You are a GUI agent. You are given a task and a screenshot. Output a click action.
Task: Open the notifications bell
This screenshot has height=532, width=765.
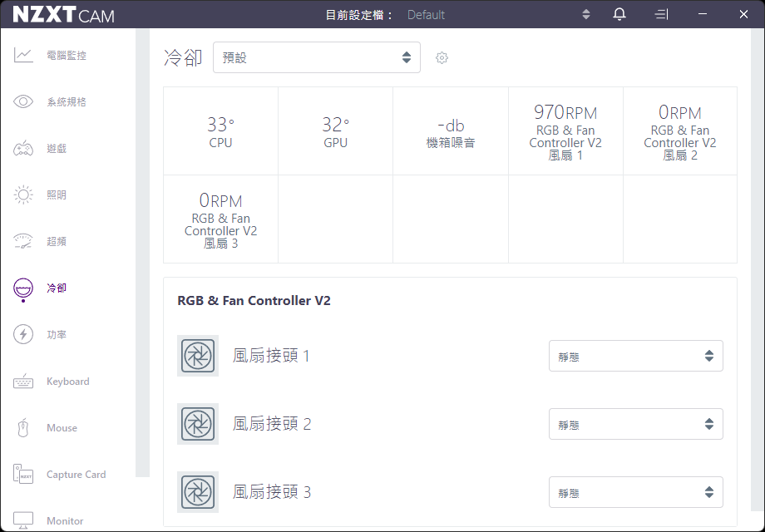point(619,14)
